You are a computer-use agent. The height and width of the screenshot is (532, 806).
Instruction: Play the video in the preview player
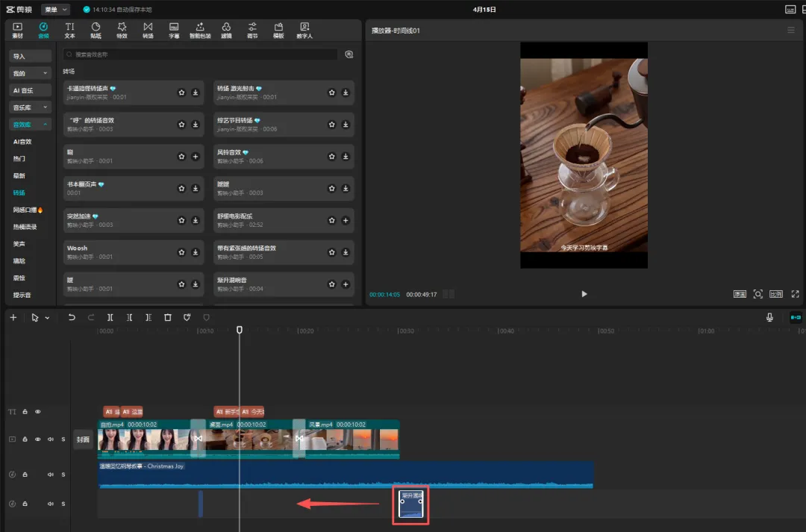click(584, 294)
